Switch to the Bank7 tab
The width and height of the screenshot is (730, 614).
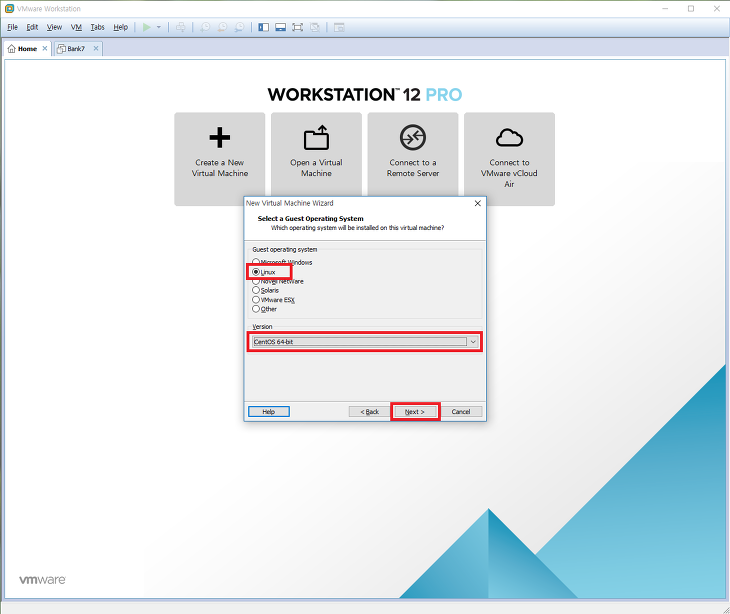[77, 49]
